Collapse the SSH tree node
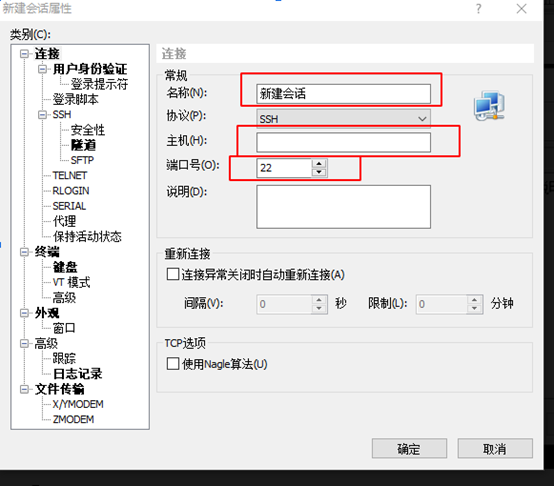The height and width of the screenshot is (486, 554). [42, 114]
